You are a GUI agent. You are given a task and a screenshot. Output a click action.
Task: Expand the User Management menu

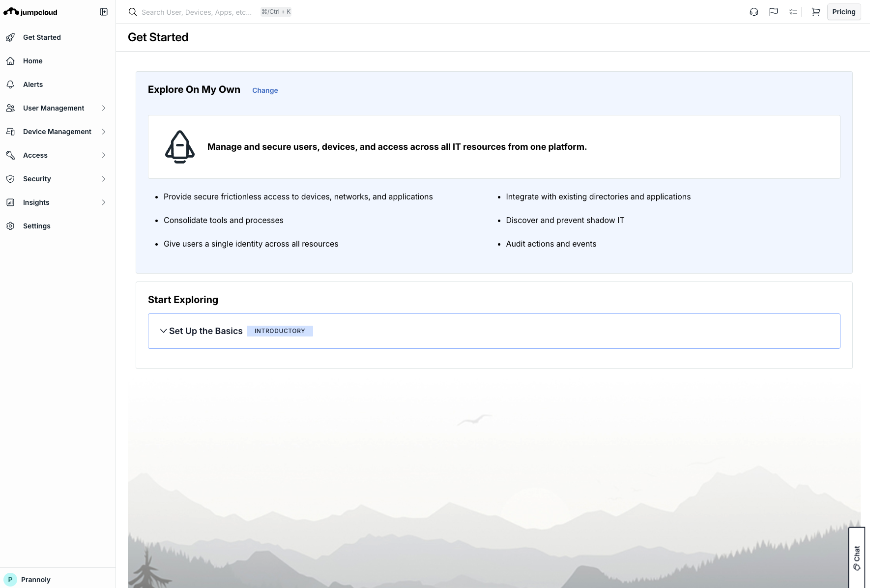coord(104,108)
